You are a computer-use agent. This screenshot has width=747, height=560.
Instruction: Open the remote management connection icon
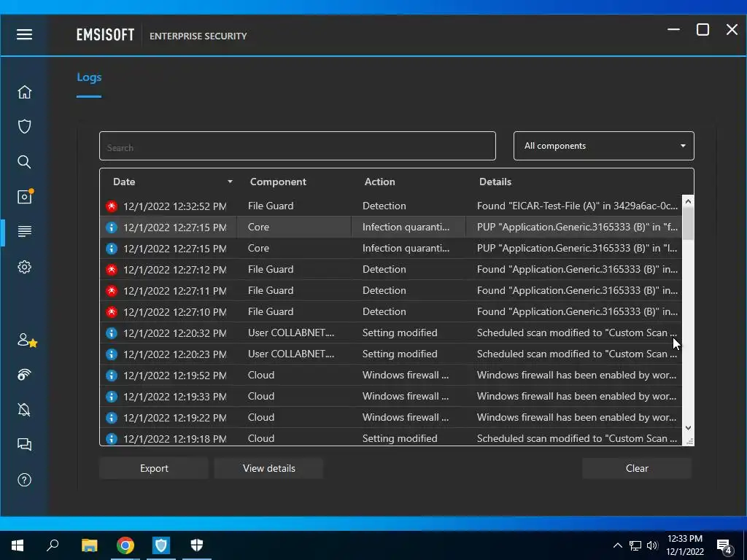tap(24, 375)
